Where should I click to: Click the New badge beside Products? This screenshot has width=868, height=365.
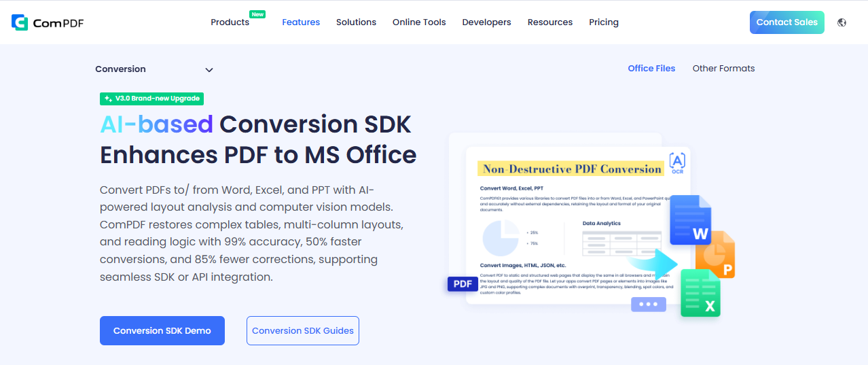coord(257,14)
